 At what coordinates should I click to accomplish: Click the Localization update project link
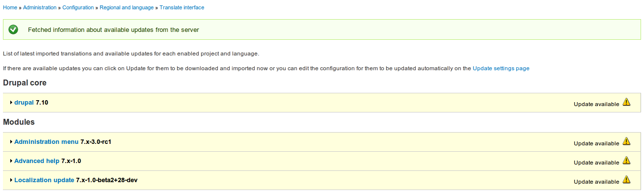click(x=44, y=180)
